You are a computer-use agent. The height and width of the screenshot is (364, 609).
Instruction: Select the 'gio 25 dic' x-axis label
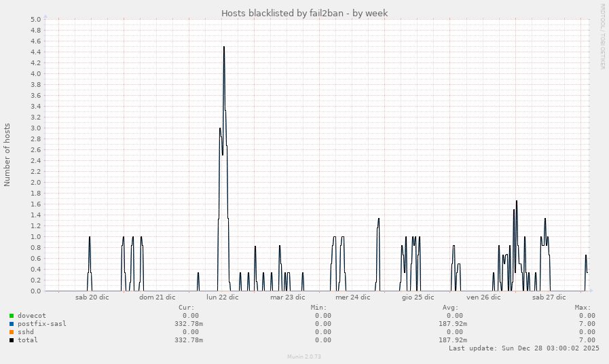point(418,297)
